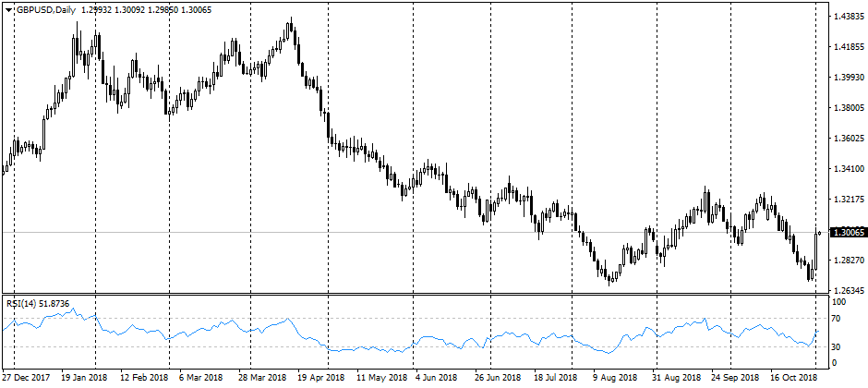Click the 27 Dec 2017 date label
The image size is (868, 388).
26,378
